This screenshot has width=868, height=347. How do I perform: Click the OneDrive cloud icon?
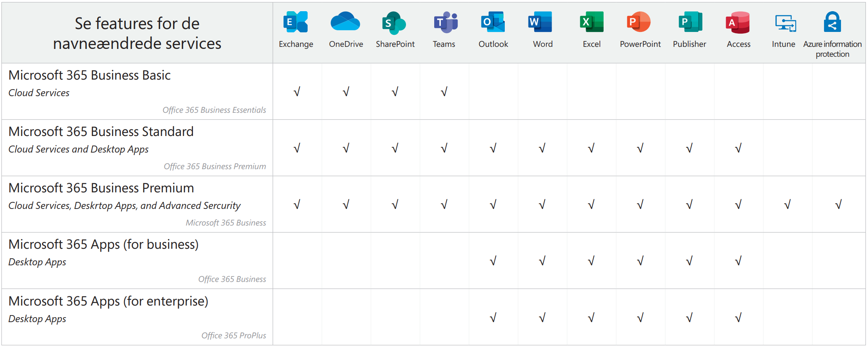[345, 22]
